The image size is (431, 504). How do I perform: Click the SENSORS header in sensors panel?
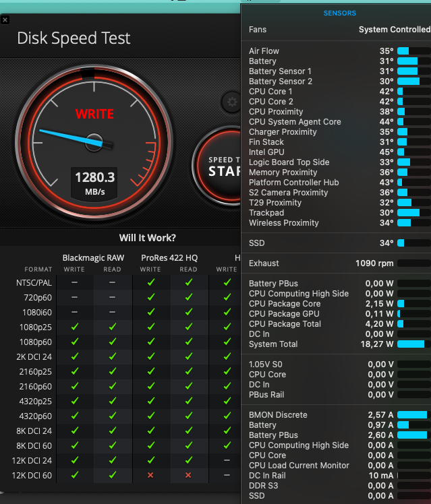[x=340, y=13]
